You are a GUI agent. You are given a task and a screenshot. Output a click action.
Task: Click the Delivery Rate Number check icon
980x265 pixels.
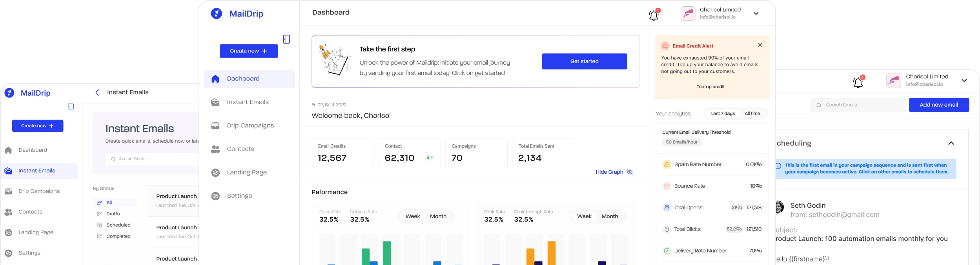coord(667,251)
